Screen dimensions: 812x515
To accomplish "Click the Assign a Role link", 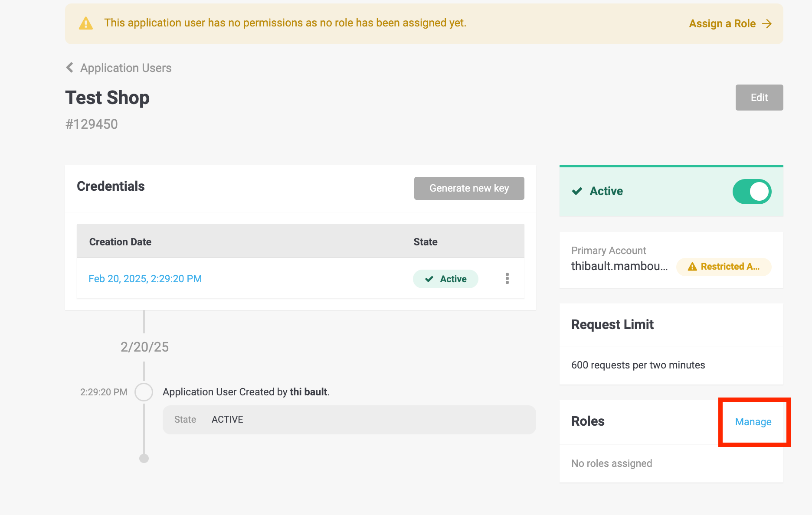I will click(722, 24).
